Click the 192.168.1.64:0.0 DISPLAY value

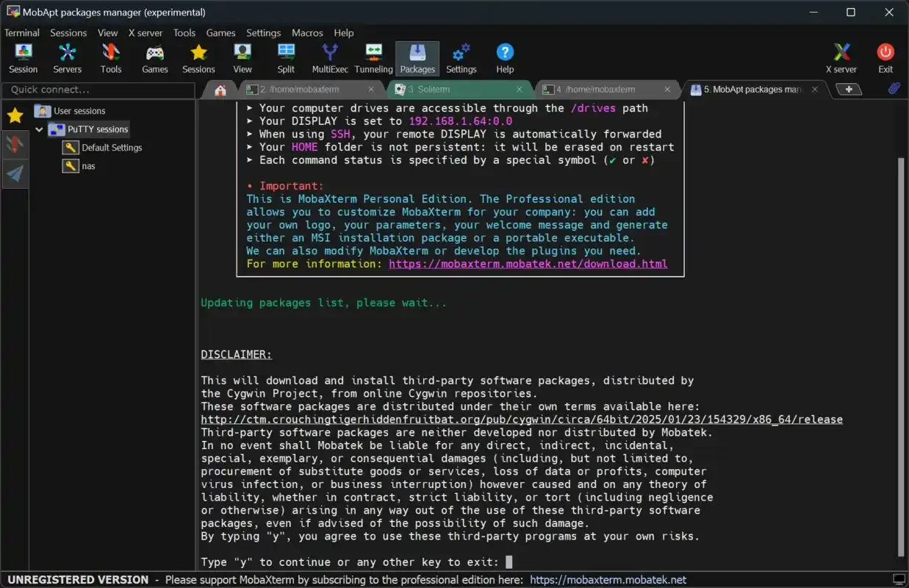tap(461, 121)
